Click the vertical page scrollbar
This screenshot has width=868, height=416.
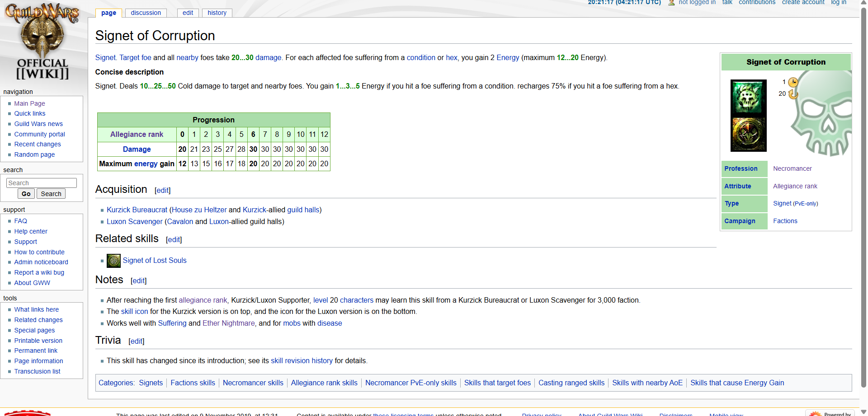point(864,197)
